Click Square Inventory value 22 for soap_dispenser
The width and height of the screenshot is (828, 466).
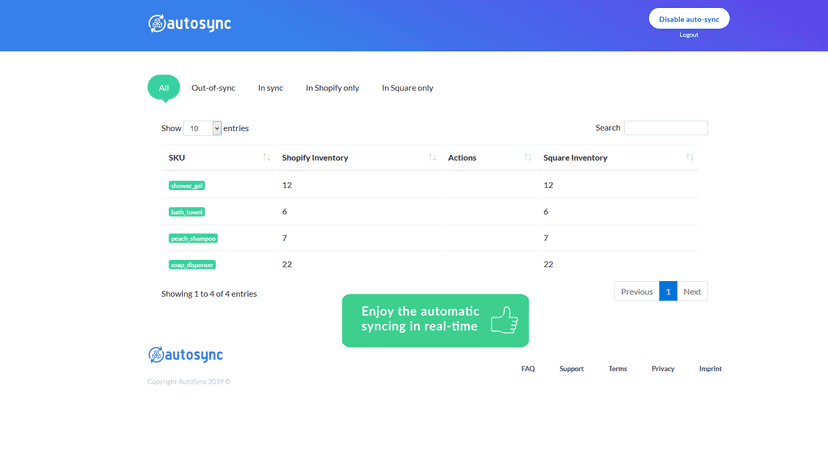(548, 264)
